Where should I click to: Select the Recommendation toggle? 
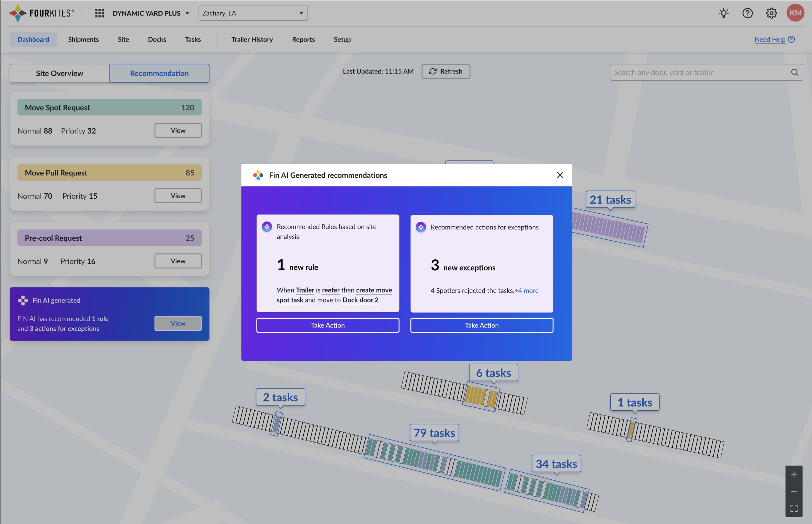tap(159, 73)
